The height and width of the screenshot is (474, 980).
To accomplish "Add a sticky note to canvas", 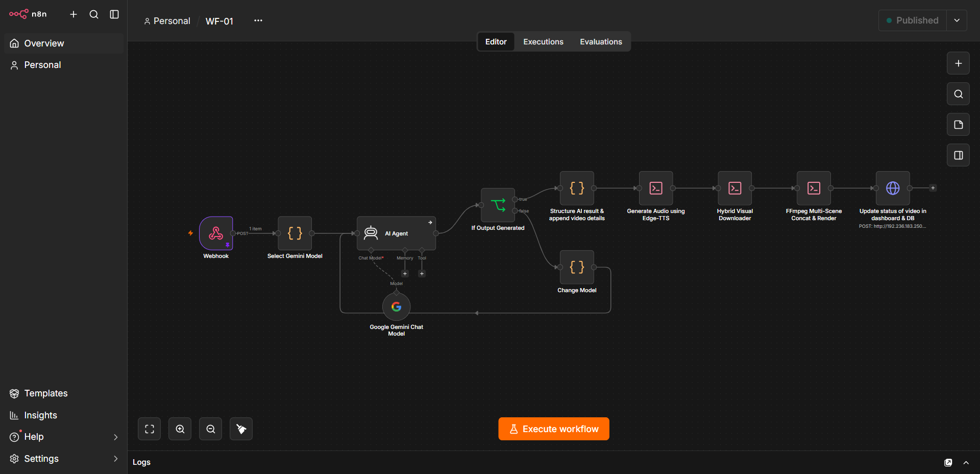I will click(x=958, y=125).
